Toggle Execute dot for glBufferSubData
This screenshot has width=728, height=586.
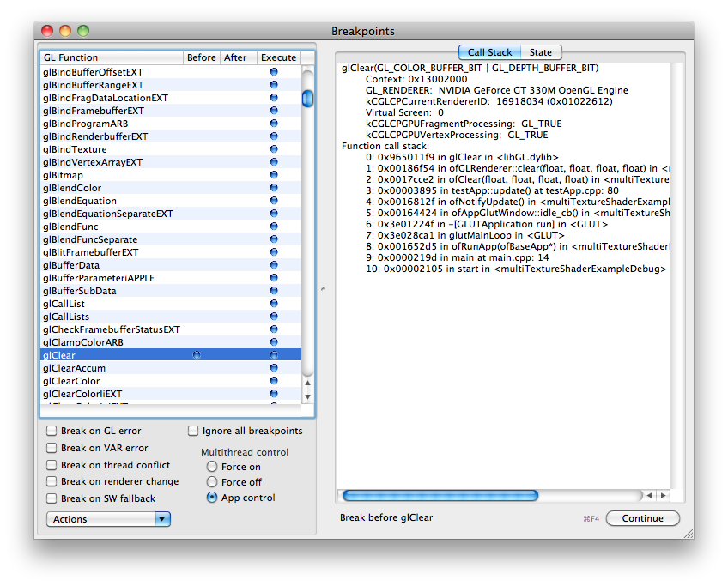[274, 291]
